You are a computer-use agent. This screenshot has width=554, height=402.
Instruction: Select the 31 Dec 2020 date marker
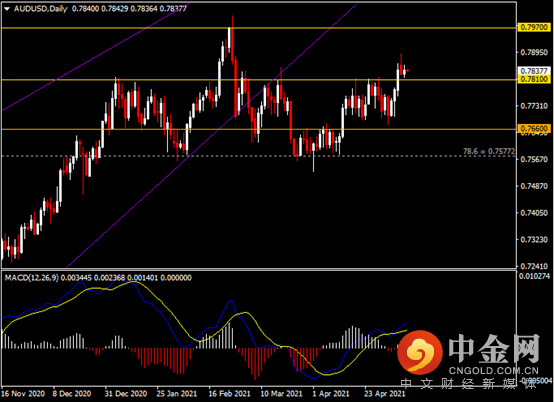(125, 394)
